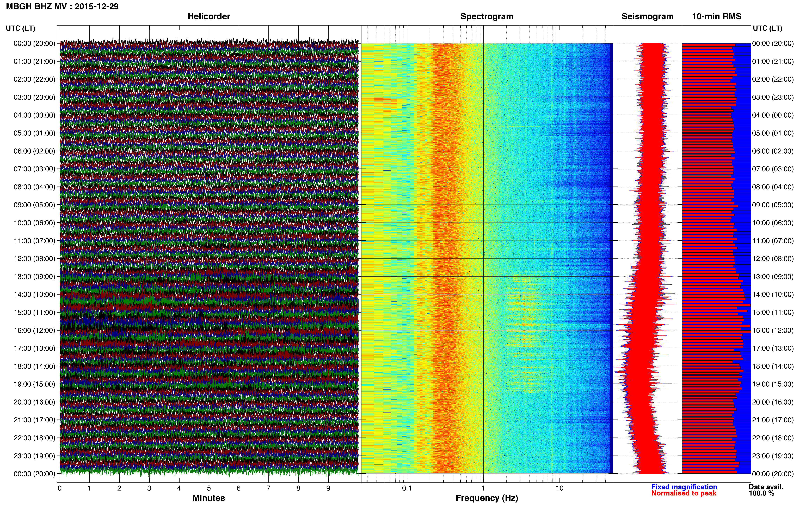Click left time label '13:00 (09:00)'
Viewport: 812px width, 508px height.
tap(34, 277)
